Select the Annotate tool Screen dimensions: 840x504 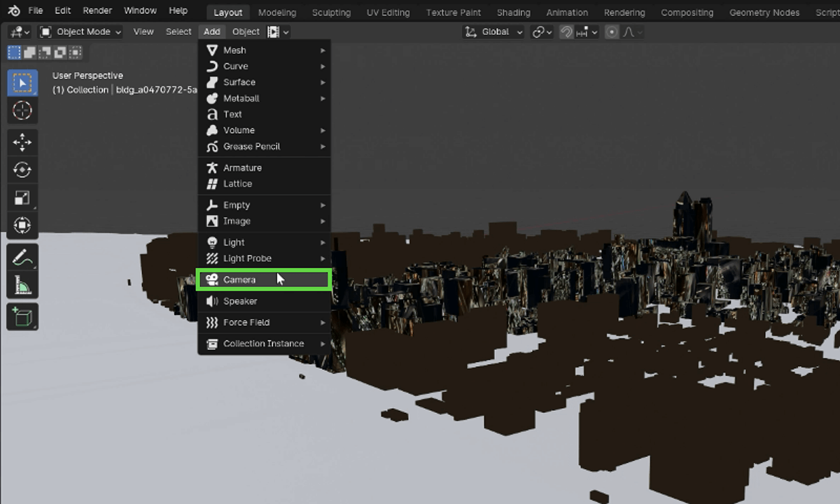[x=22, y=258]
